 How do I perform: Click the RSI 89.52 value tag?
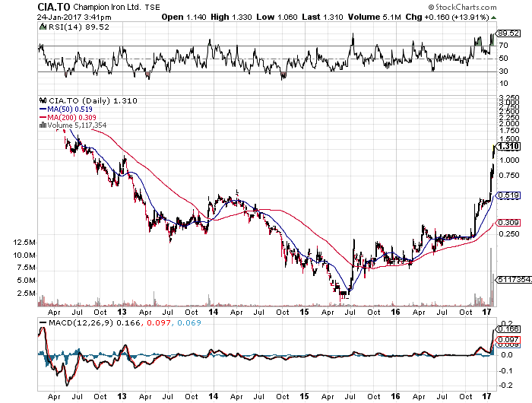click(x=508, y=33)
